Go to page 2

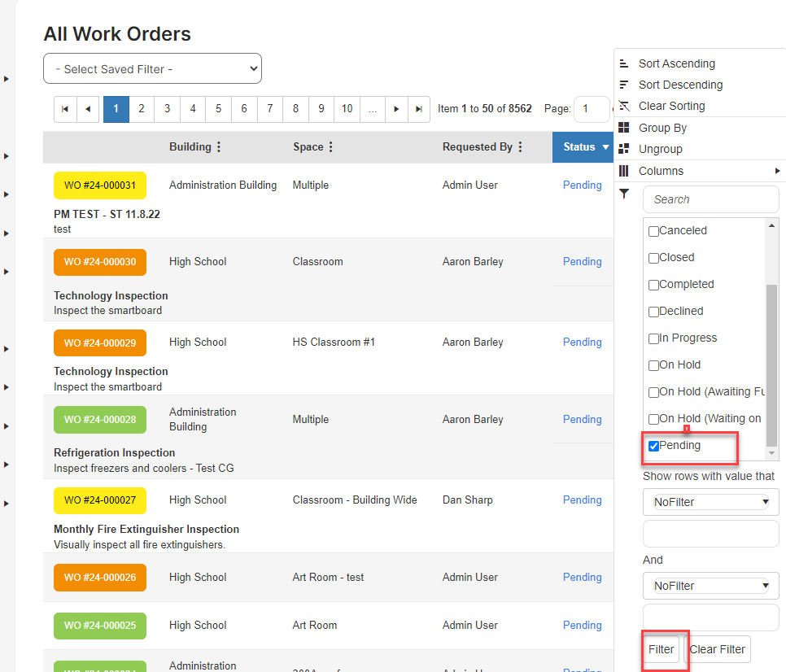click(142, 109)
